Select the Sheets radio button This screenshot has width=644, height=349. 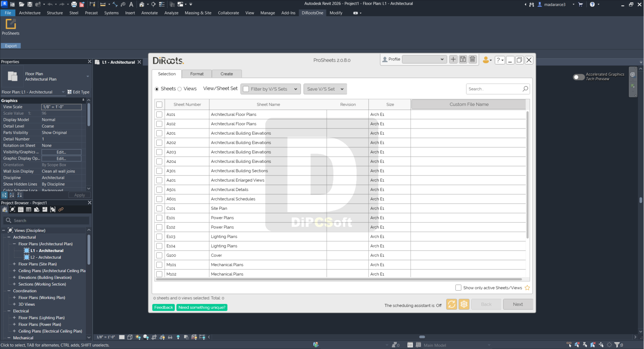click(x=157, y=89)
